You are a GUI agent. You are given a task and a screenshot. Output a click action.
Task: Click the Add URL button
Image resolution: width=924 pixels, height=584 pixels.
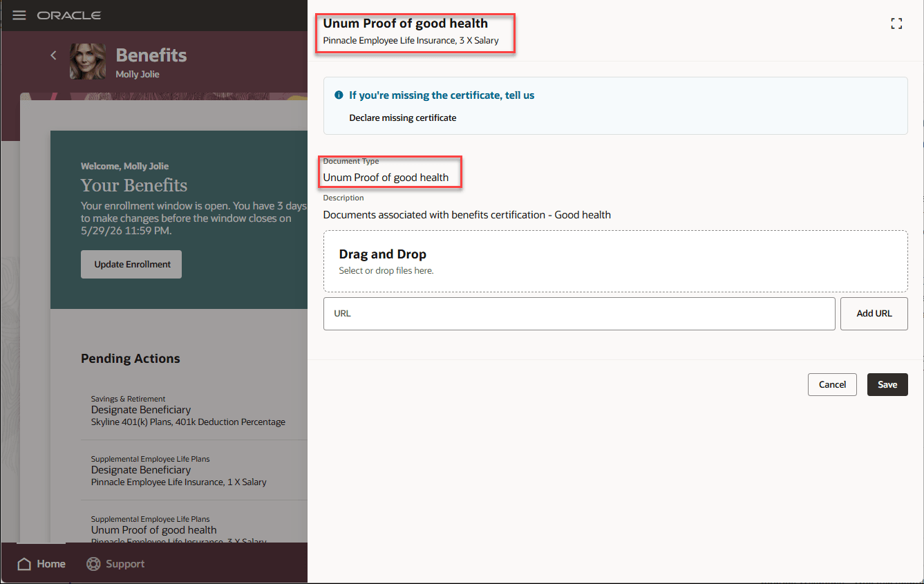[874, 314]
